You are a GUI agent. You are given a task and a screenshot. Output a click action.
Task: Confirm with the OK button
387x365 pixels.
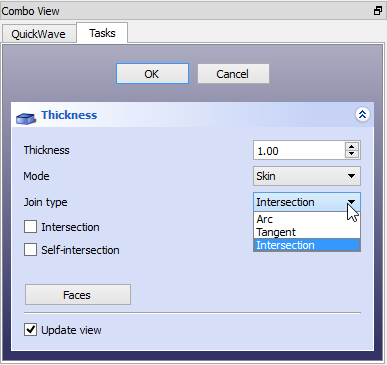click(x=152, y=74)
